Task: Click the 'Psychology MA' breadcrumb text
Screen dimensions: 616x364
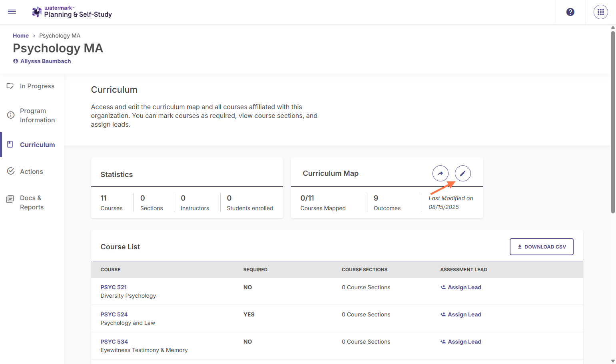Action: 60,36
